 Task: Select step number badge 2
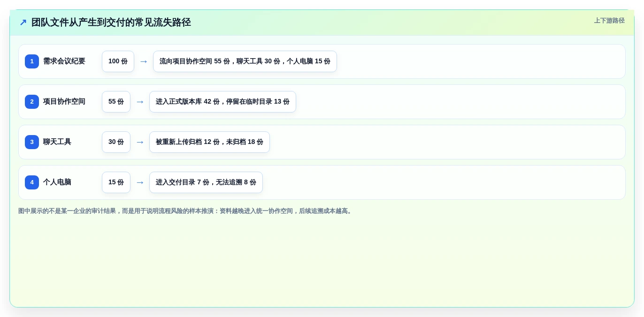point(32,102)
